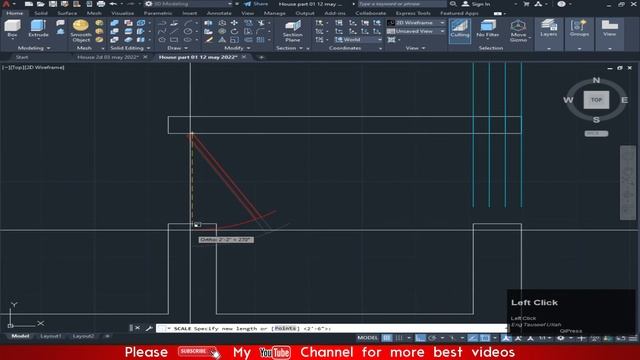Image resolution: width=640 pixels, height=360 pixels.
Task: Open the Section Plane tool
Action: [x=293, y=31]
